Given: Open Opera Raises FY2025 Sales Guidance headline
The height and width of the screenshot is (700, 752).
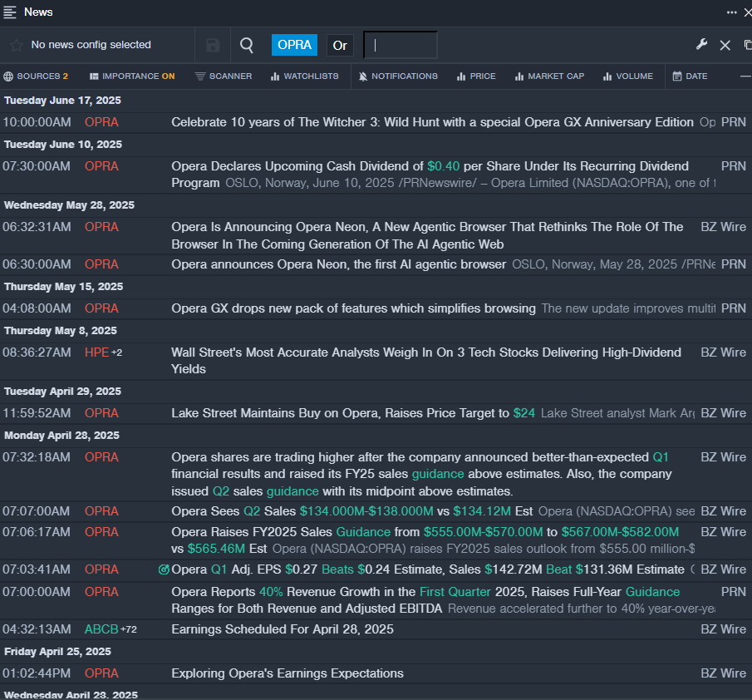Looking at the screenshot, I should click(425, 540).
